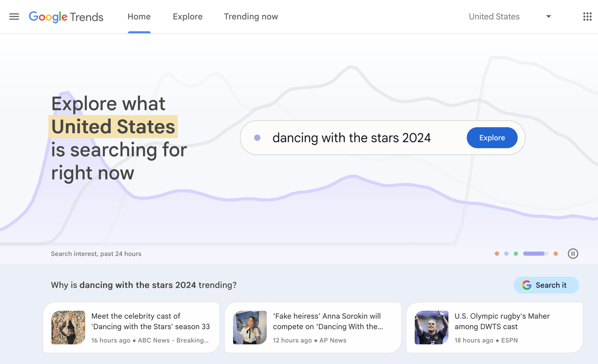Viewport: 598px width, 364px height.
Task: Open the Trending now tab
Action: [x=251, y=17]
